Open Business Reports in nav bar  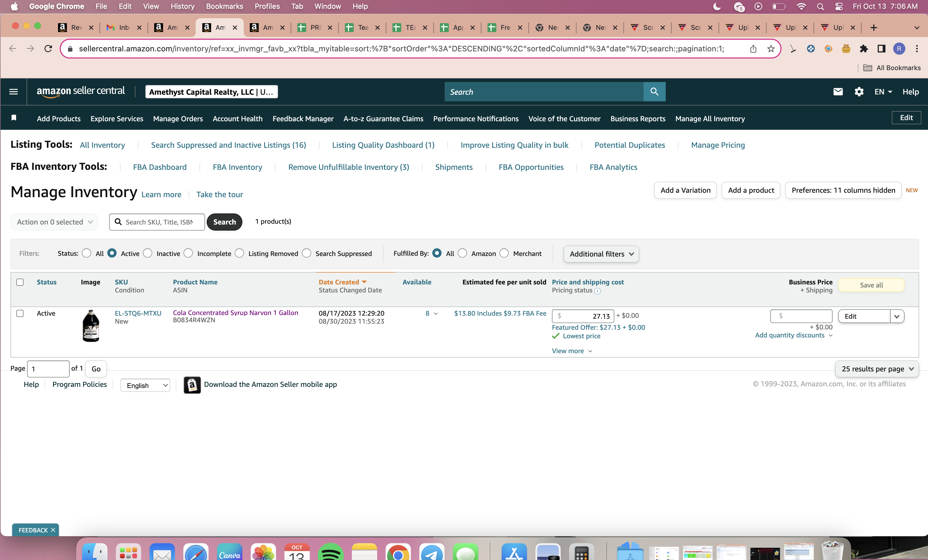(x=638, y=118)
